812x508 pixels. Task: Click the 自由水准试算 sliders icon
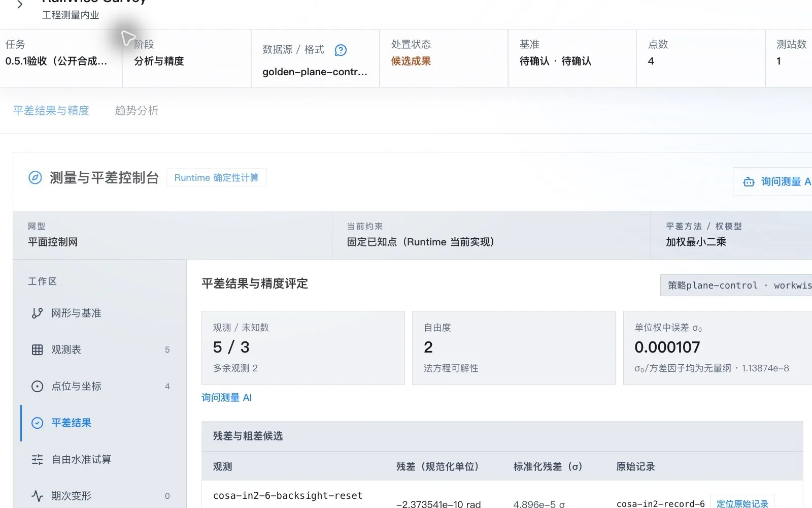37,459
